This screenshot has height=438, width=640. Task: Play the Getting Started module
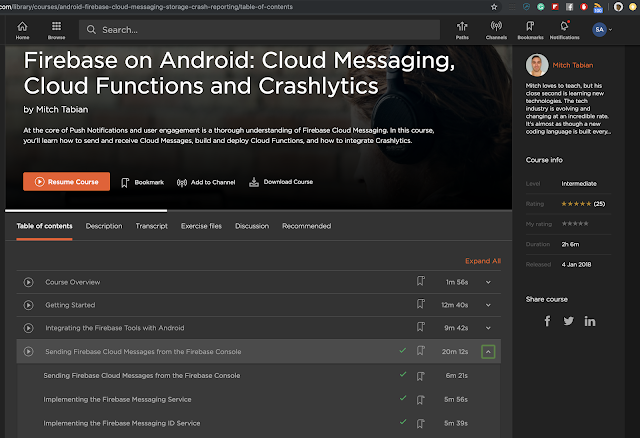[28, 305]
